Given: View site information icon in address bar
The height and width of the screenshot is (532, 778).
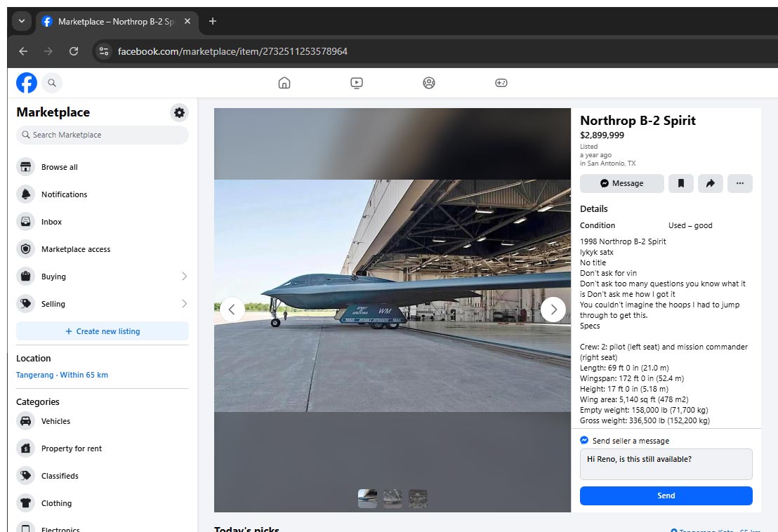Looking at the screenshot, I should point(104,51).
